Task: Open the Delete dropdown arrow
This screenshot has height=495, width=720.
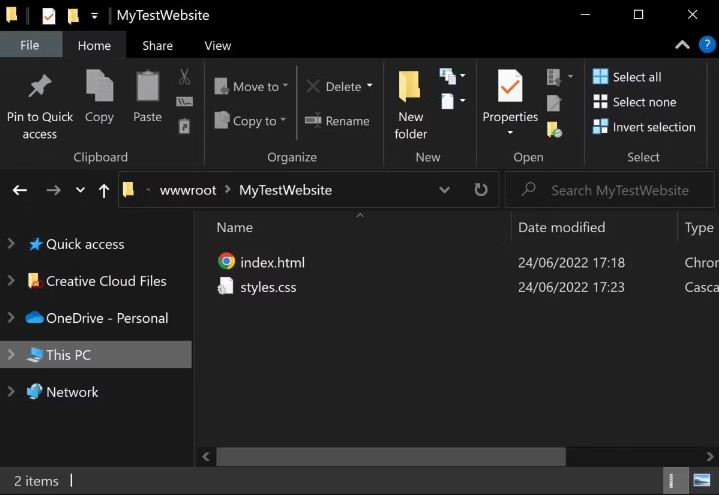Action: (x=370, y=86)
